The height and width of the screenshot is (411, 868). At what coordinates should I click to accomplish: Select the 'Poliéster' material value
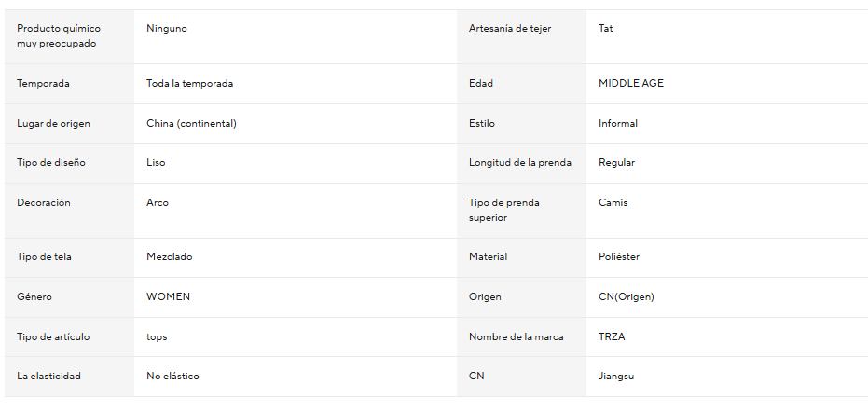pyautogui.click(x=619, y=257)
